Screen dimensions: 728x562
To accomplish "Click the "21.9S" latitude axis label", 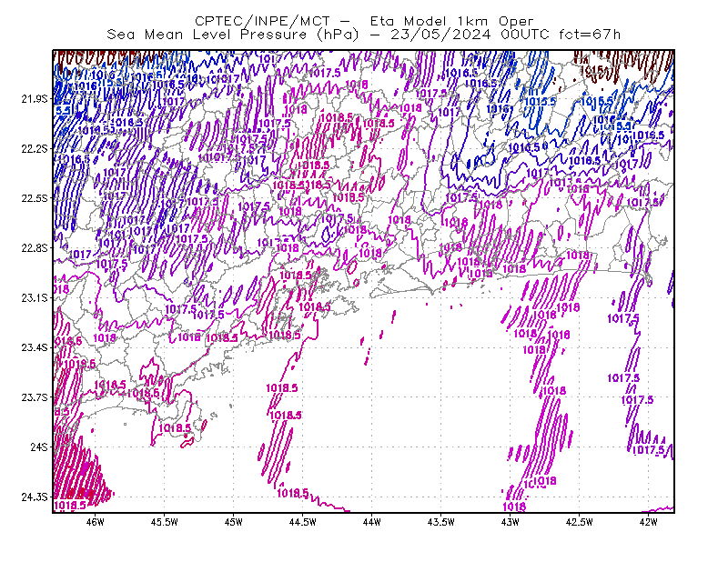I will coord(35,99).
